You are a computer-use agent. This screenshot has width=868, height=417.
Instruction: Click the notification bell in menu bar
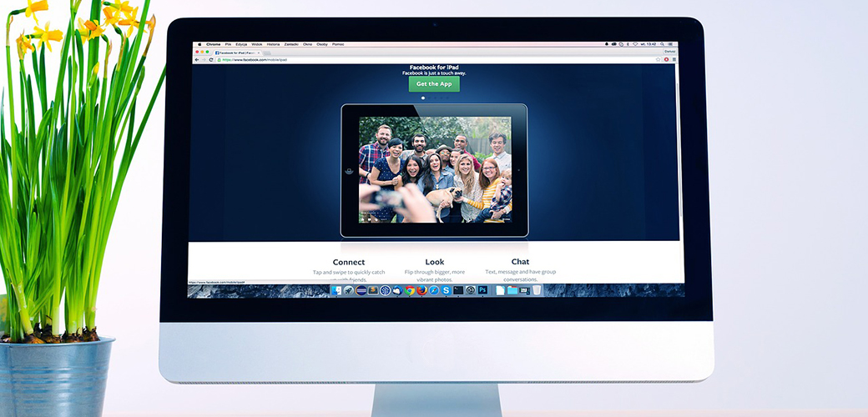[607, 44]
